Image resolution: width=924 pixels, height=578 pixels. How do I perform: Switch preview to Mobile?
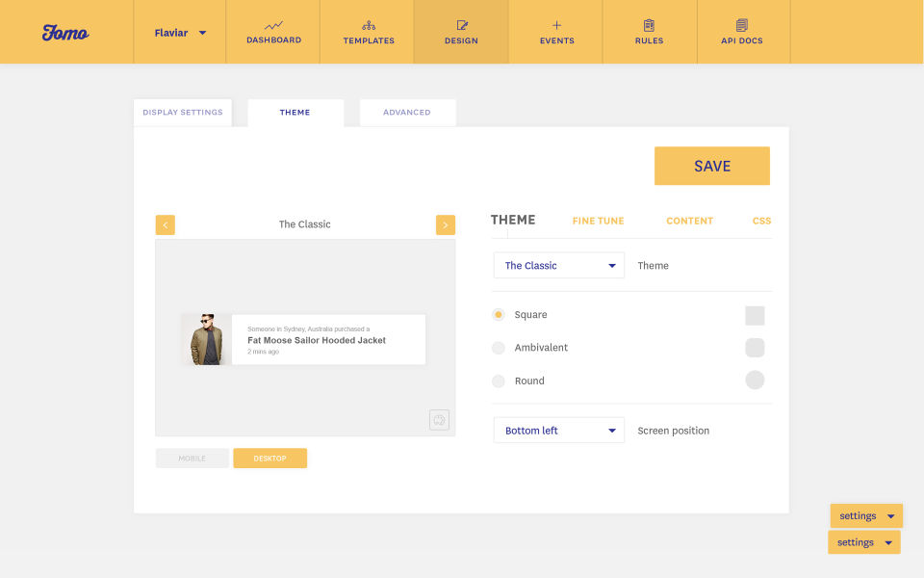(192, 459)
